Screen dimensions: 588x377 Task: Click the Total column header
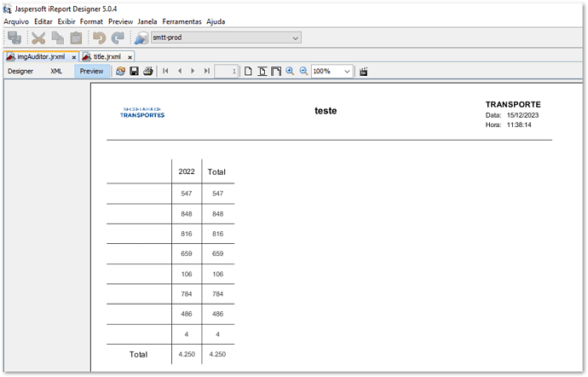tap(216, 172)
